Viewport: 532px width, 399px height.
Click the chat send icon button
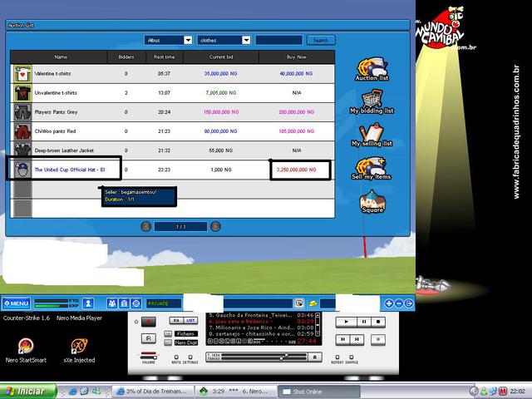point(299,303)
